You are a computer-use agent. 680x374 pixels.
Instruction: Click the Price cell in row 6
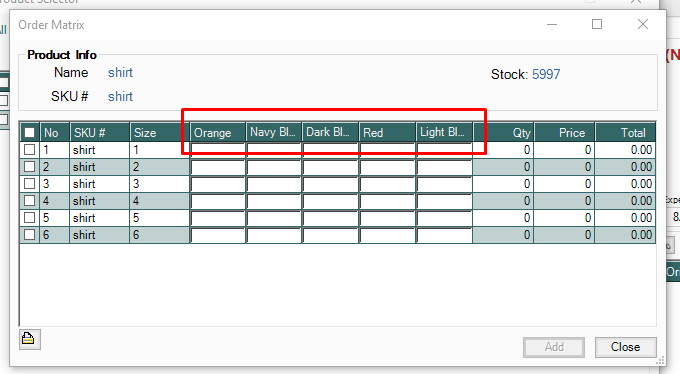coord(565,235)
